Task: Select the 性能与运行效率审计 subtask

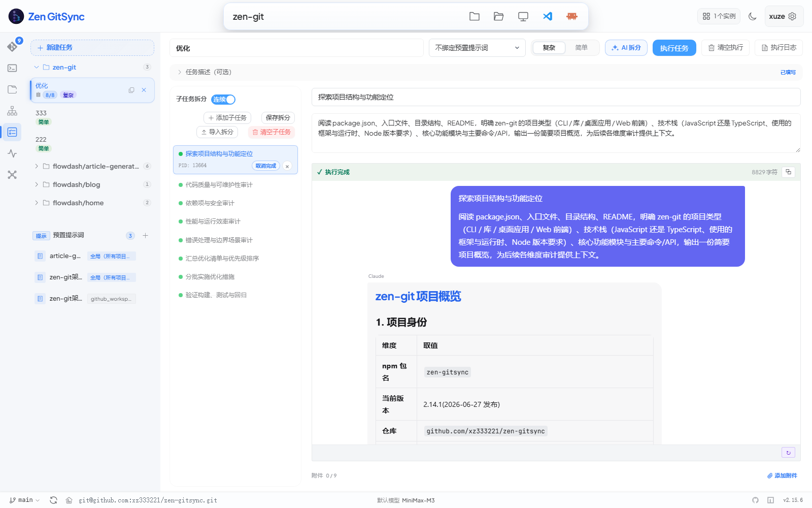Action: coord(235,221)
